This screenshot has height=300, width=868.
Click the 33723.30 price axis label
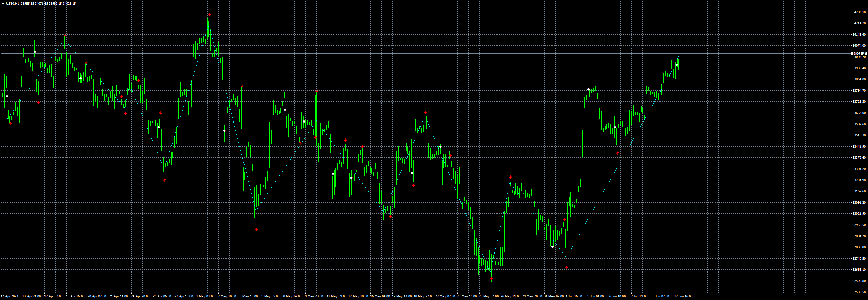tap(859, 102)
